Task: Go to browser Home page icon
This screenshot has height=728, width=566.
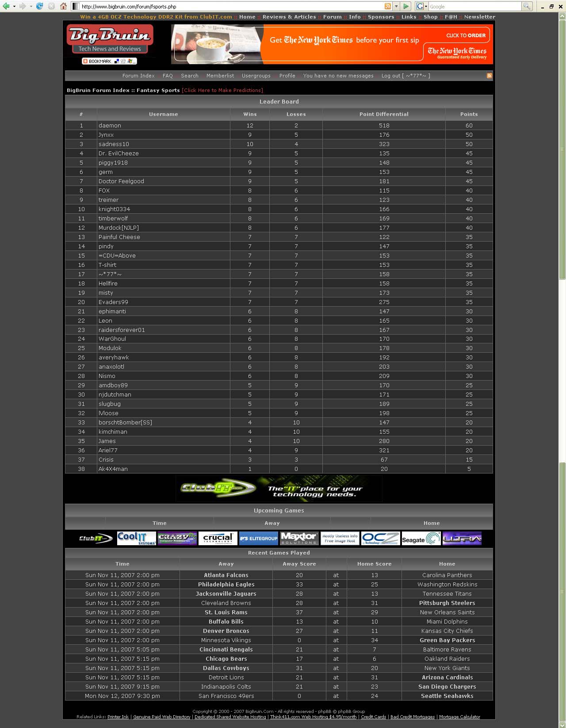Action: (63, 6)
